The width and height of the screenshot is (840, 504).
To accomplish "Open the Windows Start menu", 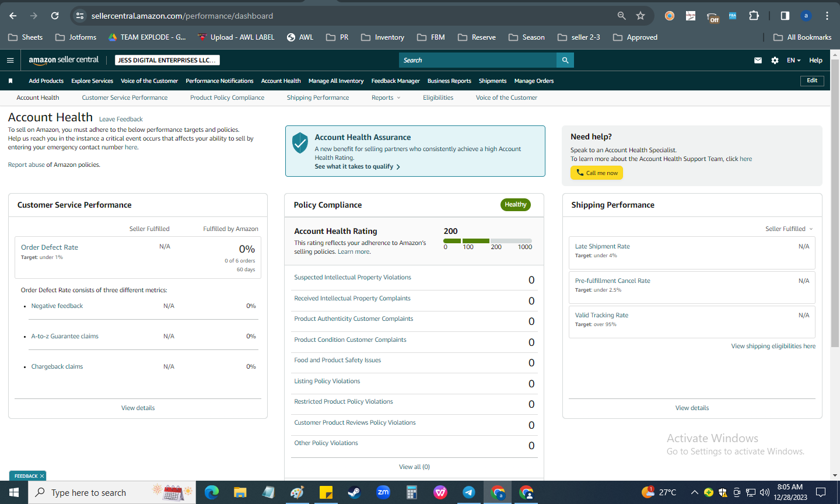I will pos(14,492).
